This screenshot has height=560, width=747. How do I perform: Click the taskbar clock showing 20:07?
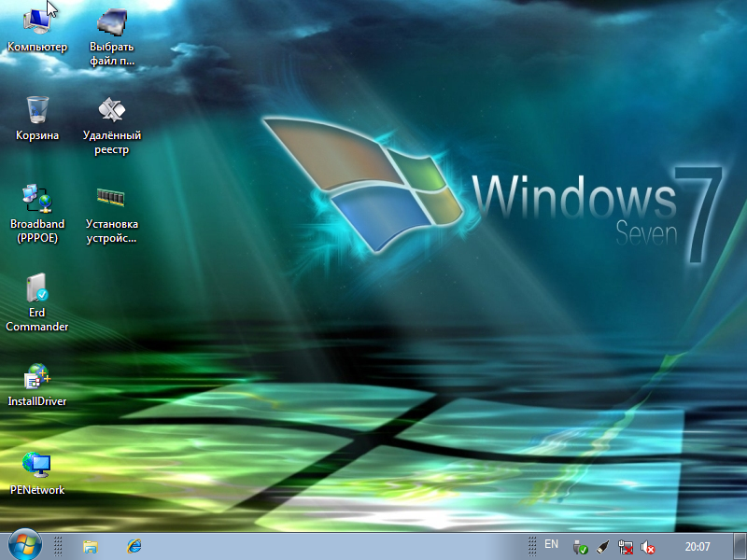pyautogui.click(x=698, y=547)
